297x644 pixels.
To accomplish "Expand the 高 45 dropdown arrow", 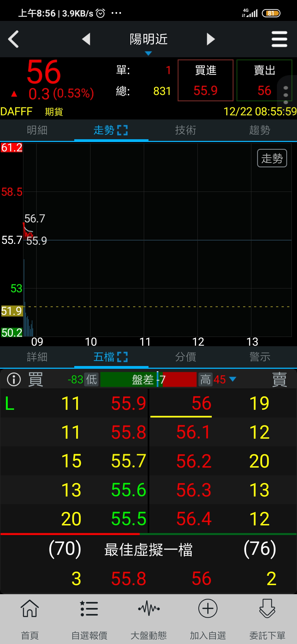I will tap(233, 379).
